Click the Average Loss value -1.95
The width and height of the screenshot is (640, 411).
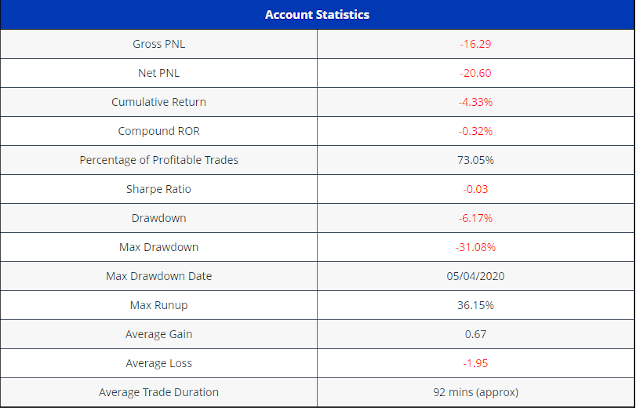pyautogui.click(x=475, y=362)
